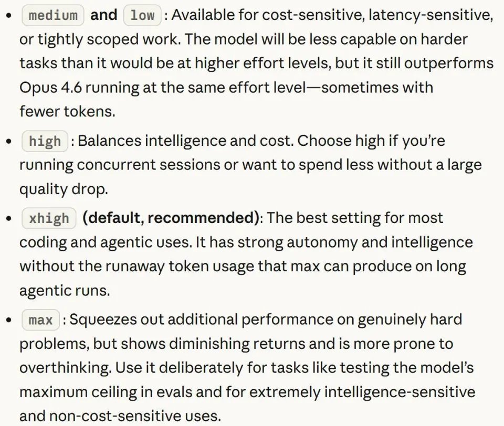Click the bold word "and" between badges
Viewport: 504px width, 426px height.
click(x=103, y=15)
